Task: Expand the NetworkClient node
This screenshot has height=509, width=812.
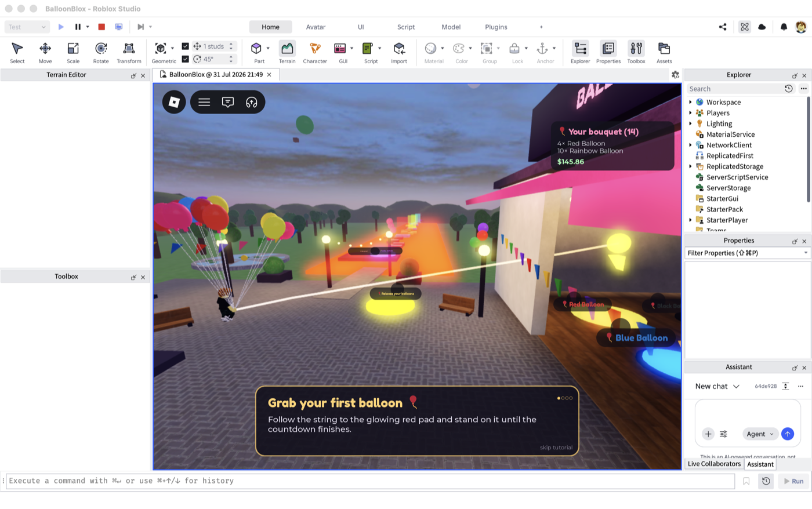Action: 690,145
